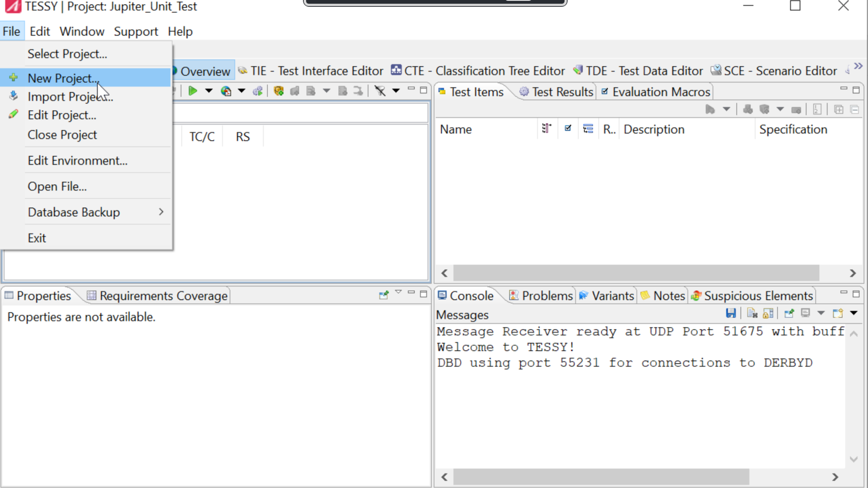This screenshot has width=868, height=488.
Task: Open the New module dropdown arrow
Action: [326, 91]
